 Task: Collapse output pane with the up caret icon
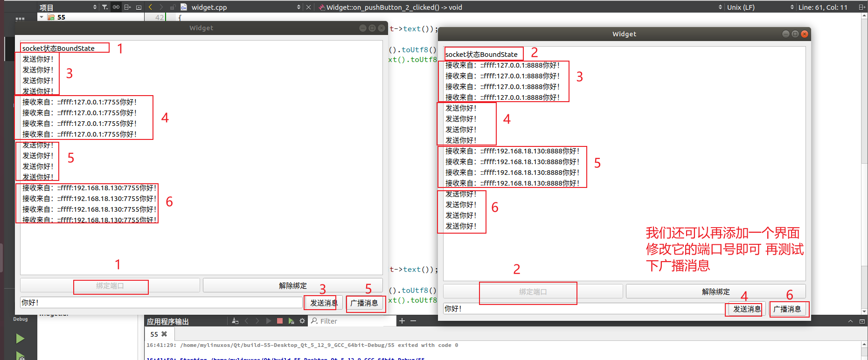(x=850, y=321)
